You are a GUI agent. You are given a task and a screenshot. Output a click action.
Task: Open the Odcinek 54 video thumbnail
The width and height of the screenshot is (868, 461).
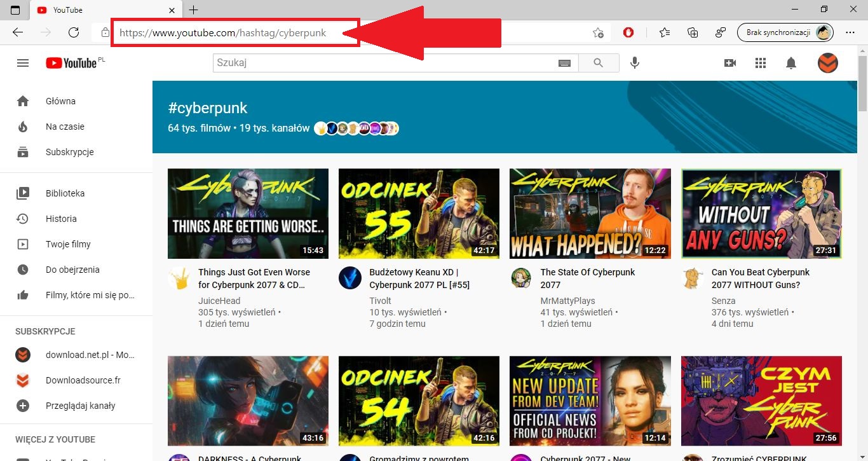point(419,401)
